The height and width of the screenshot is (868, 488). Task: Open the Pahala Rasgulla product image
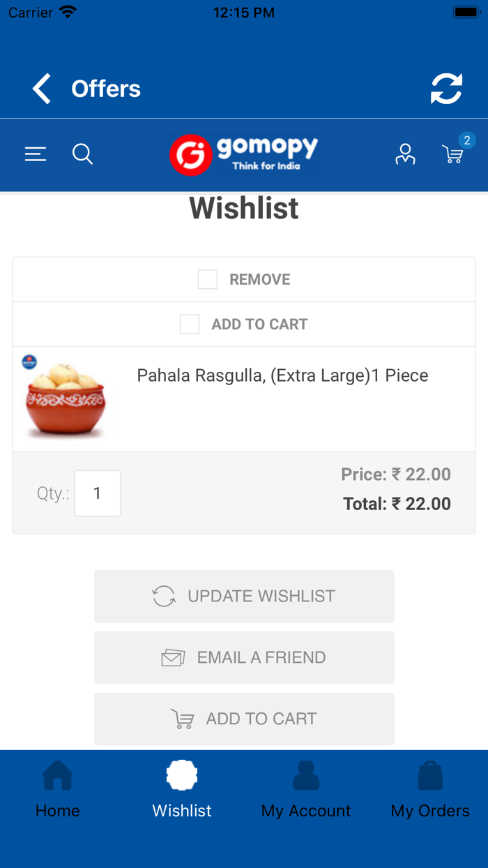pos(64,398)
